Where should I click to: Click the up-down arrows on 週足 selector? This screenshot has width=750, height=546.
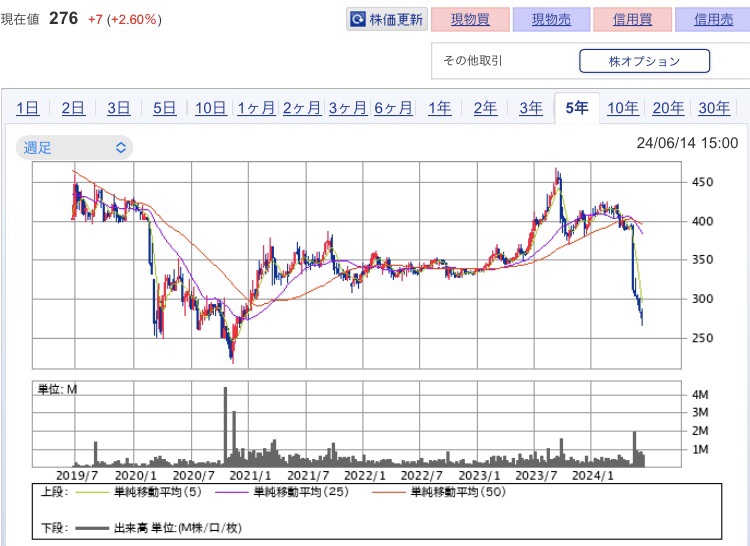[x=121, y=147]
